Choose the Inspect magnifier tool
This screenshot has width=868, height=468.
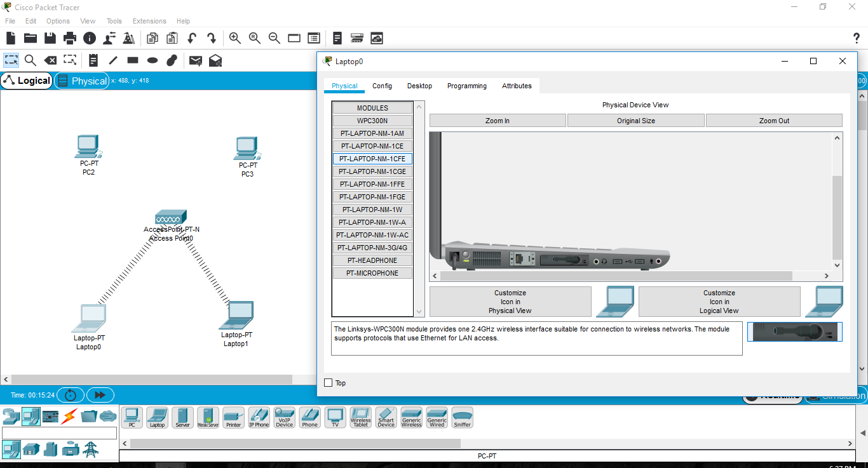pyautogui.click(x=30, y=60)
